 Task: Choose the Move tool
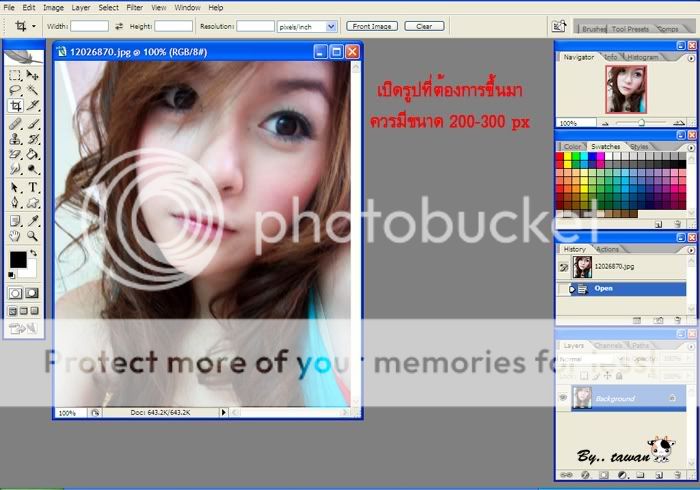[x=32, y=75]
